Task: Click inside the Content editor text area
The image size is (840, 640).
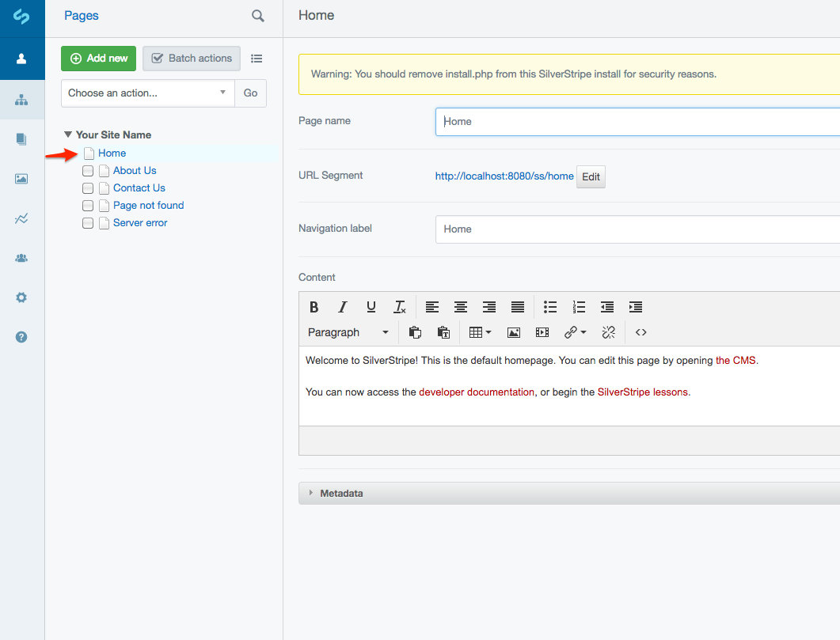Action: coord(569,386)
